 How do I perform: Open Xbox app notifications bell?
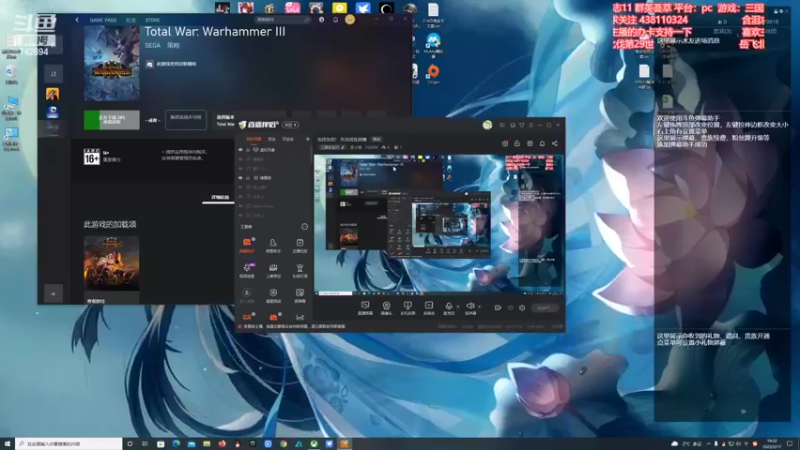tap(336, 19)
